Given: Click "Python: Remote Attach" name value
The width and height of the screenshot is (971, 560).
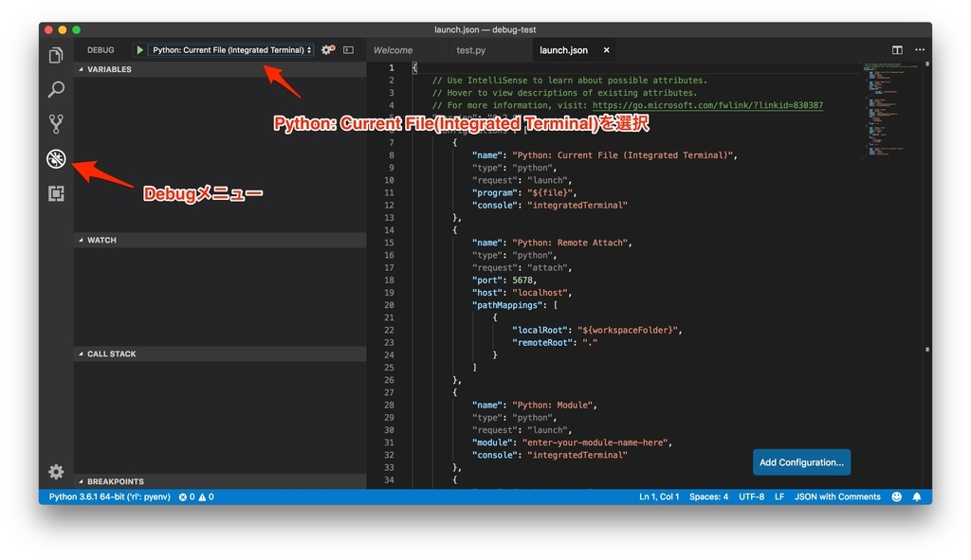Looking at the screenshot, I should point(570,243).
